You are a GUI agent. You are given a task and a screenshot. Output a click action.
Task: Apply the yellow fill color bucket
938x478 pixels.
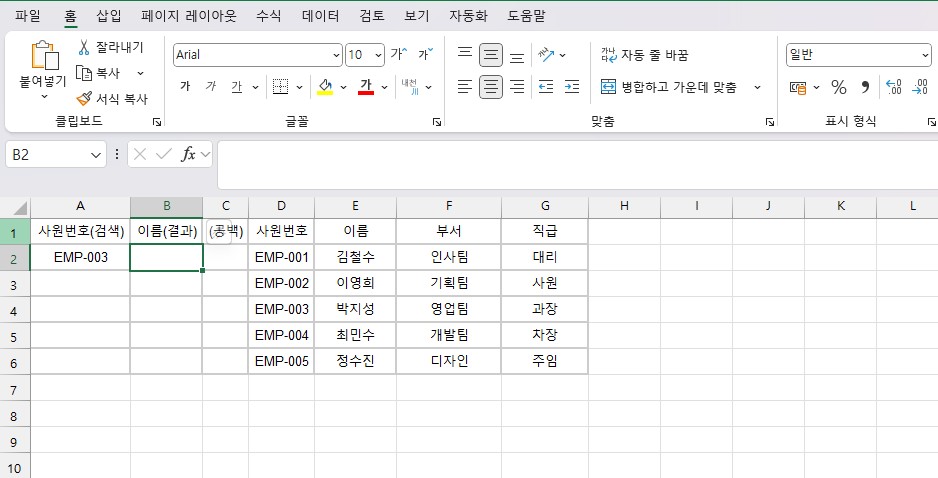click(325, 87)
